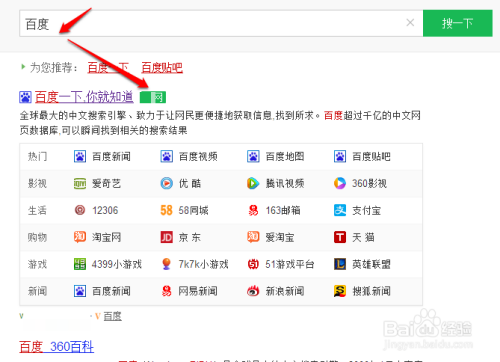The width and height of the screenshot is (500, 362).
Task: Click the 爱奇艺 iQIYI icon
Action: click(80, 183)
